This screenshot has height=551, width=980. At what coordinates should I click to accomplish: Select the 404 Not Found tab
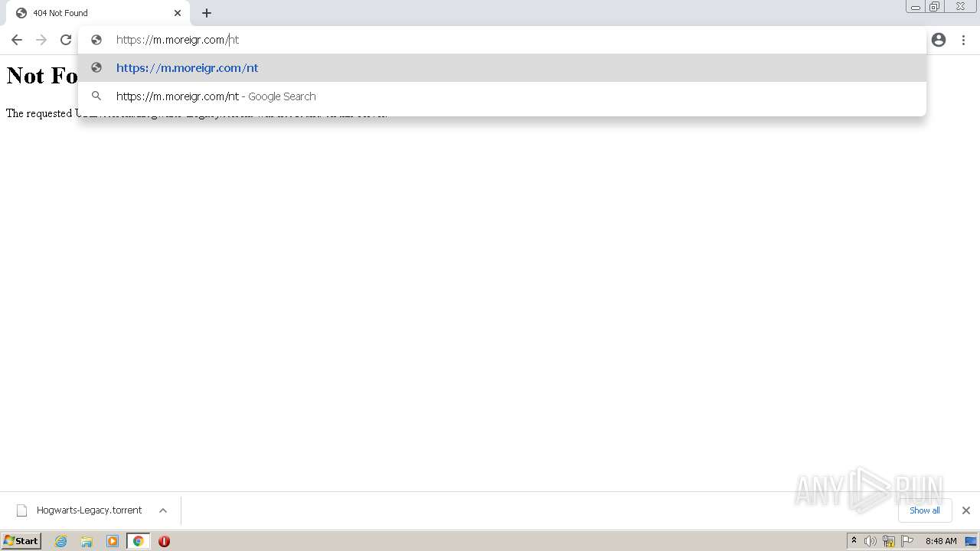tap(97, 13)
